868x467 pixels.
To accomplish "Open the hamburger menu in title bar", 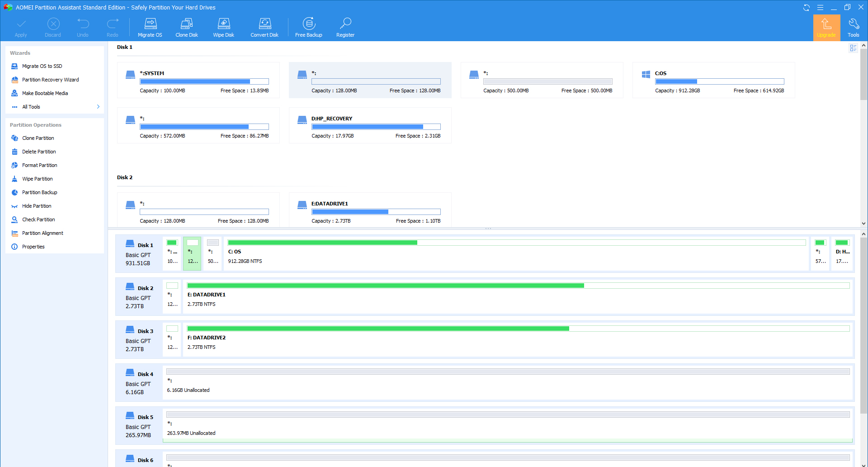I will 820,7.
